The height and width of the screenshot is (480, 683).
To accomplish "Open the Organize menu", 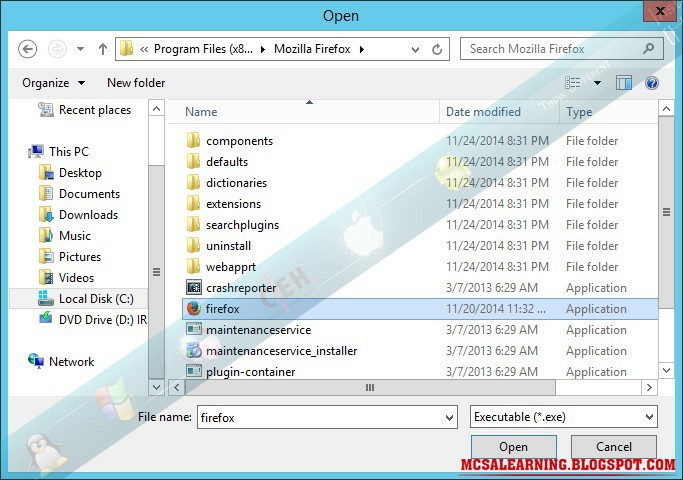I will point(53,83).
